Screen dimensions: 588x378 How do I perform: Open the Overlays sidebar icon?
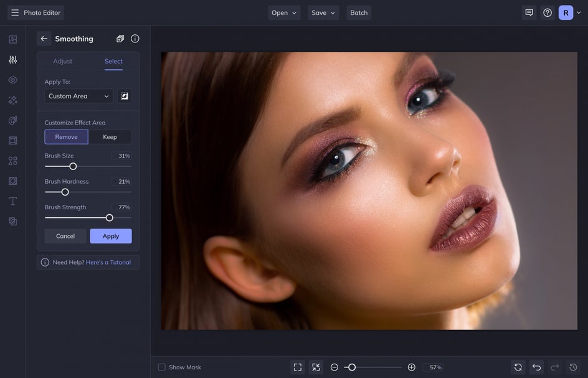tap(12, 222)
